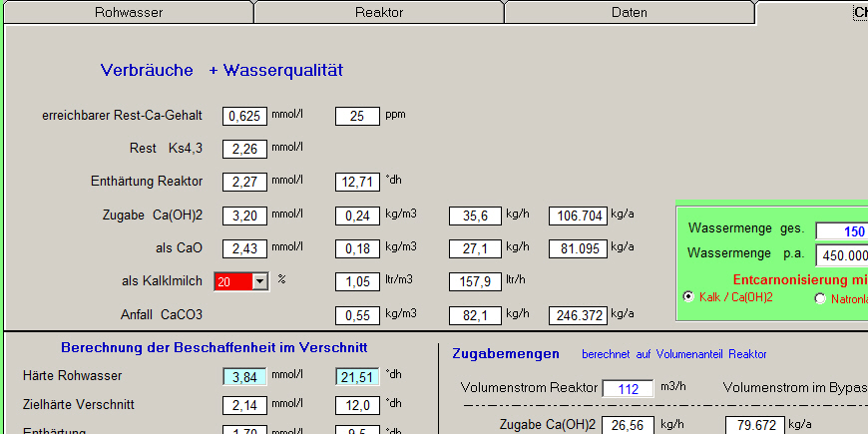
Task: Select Anfall CaCO3 kg/m3 field 0,55
Action: pyautogui.click(x=357, y=315)
